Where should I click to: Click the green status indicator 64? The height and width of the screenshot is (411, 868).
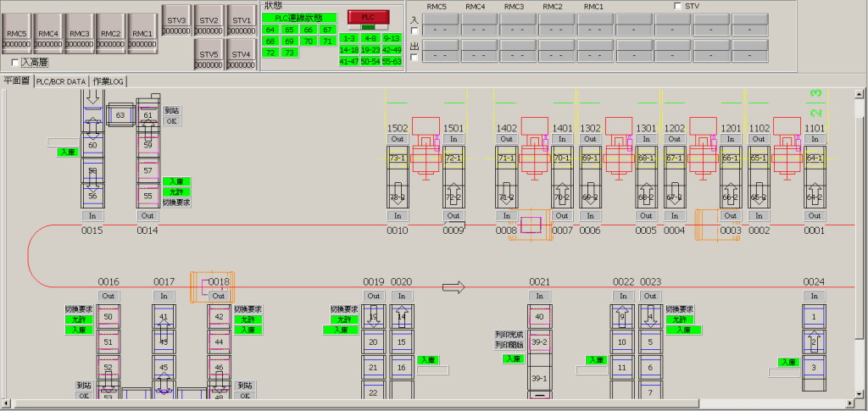click(x=270, y=30)
